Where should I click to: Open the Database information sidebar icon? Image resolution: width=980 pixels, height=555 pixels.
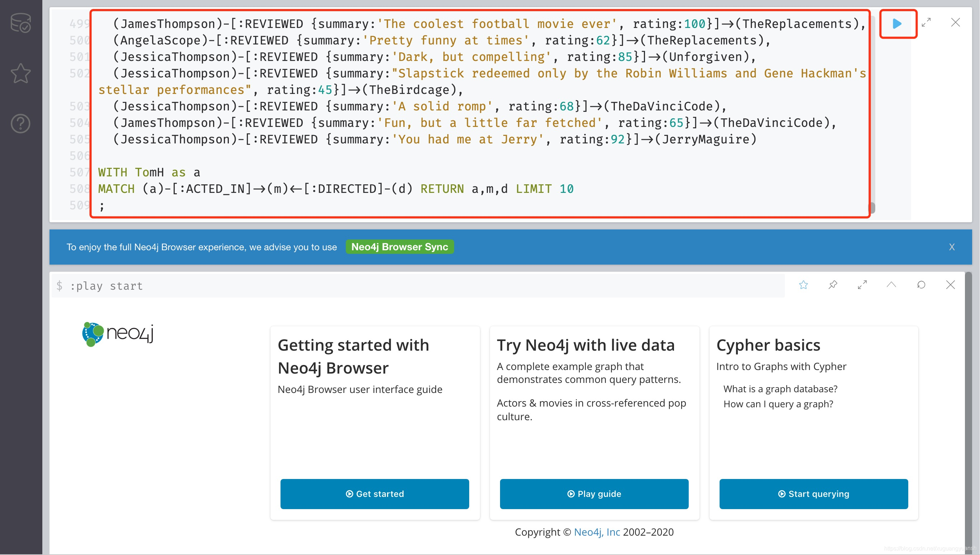tap(20, 23)
